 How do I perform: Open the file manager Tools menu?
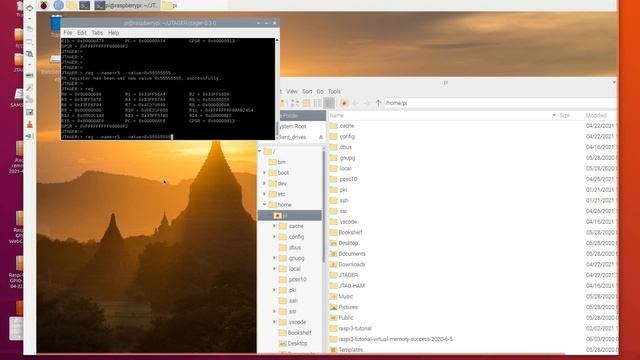click(x=334, y=91)
